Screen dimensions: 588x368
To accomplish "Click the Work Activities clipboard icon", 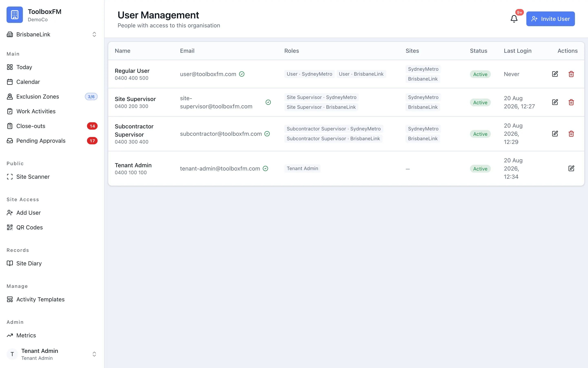I will tap(10, 111).
